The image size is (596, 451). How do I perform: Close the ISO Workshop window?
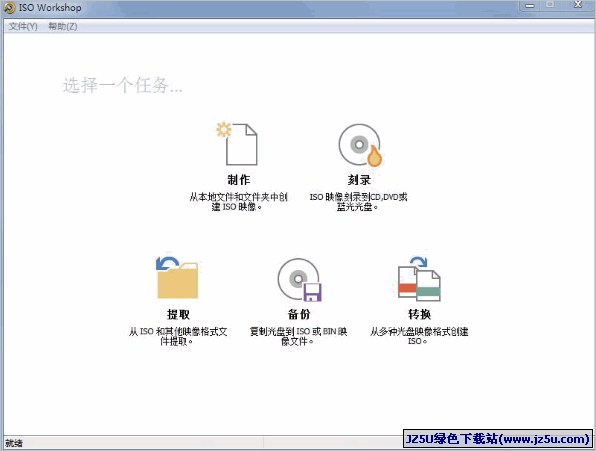coord(578,5)
